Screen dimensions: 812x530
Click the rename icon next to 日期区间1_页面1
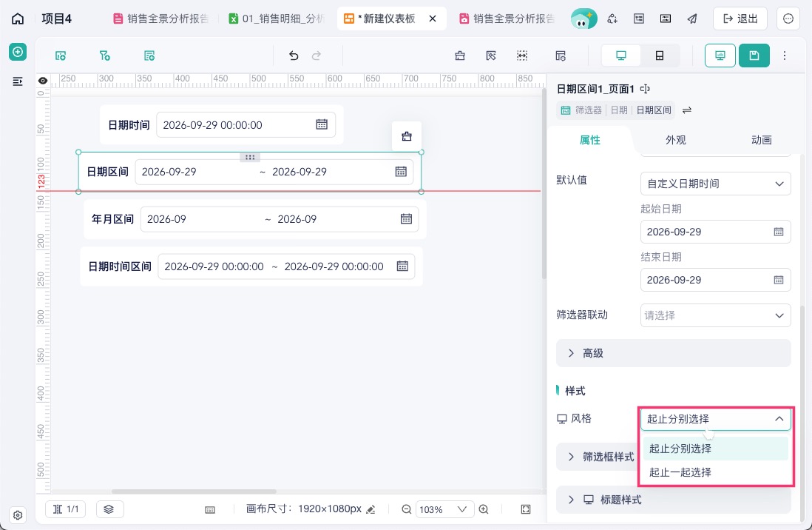click(645, 89)
